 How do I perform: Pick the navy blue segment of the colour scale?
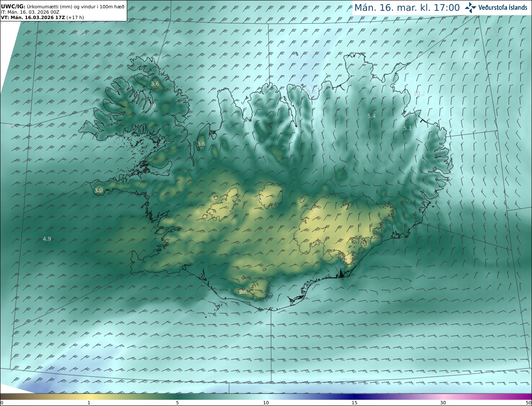point(355,396)
